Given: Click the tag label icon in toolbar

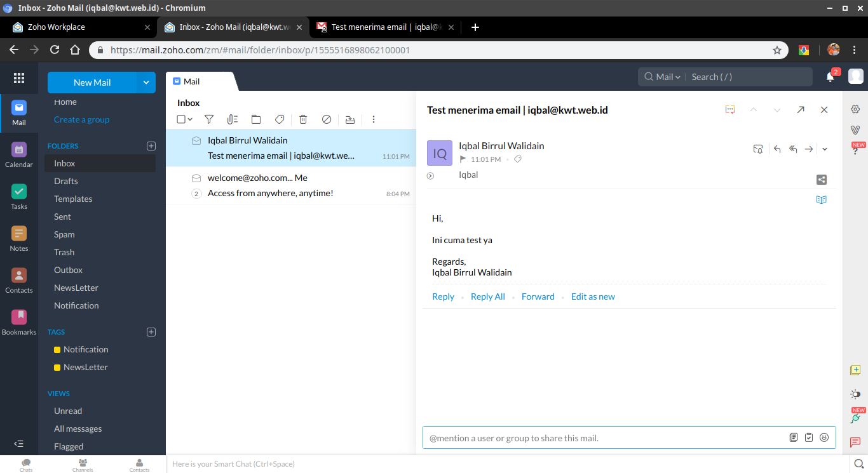Looking at the screenshot, I should tap(279, 119).
